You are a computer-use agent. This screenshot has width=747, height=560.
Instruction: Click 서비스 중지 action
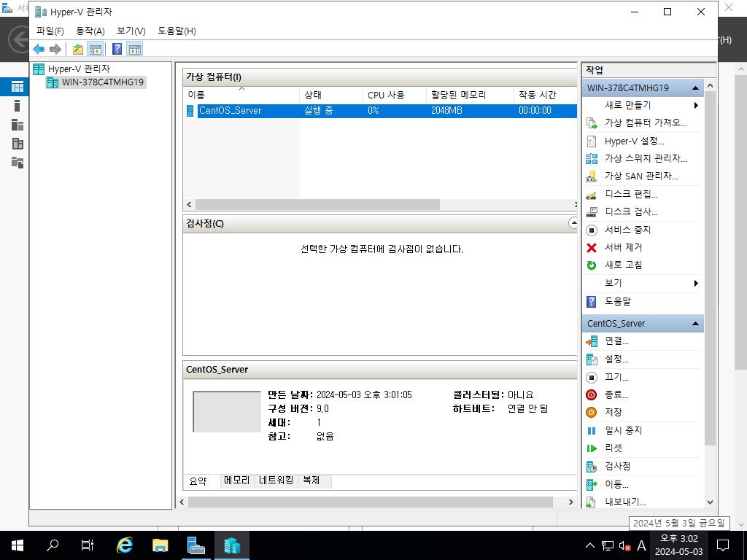627,230
